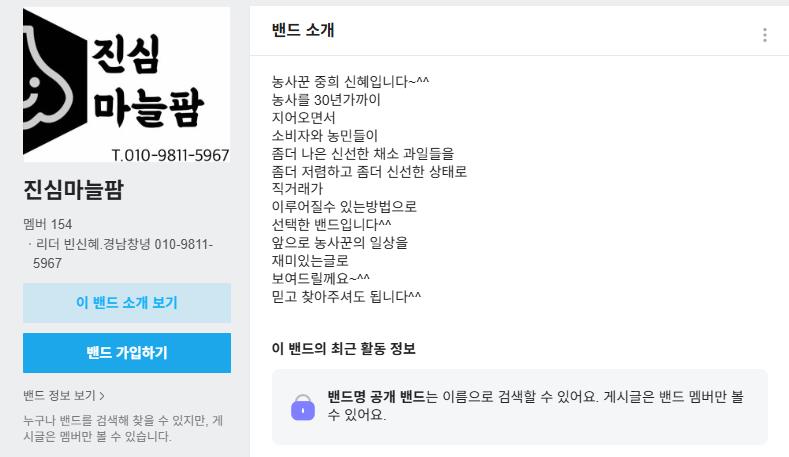Image resolution: width=789 pixels, height=457 pixels.
Task: Click the intro line 농사꾼 중희 신혜입니다
Action: pyautogui.click(x=350, y=82)
